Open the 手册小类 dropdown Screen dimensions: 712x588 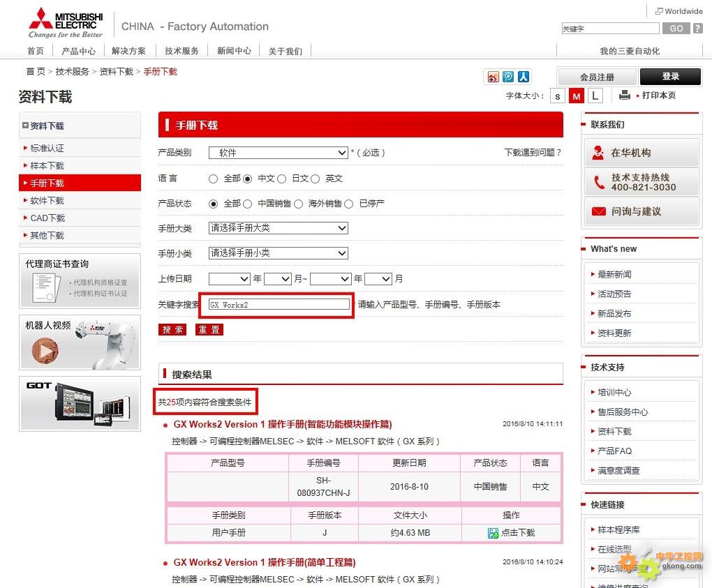click(279, 253)
